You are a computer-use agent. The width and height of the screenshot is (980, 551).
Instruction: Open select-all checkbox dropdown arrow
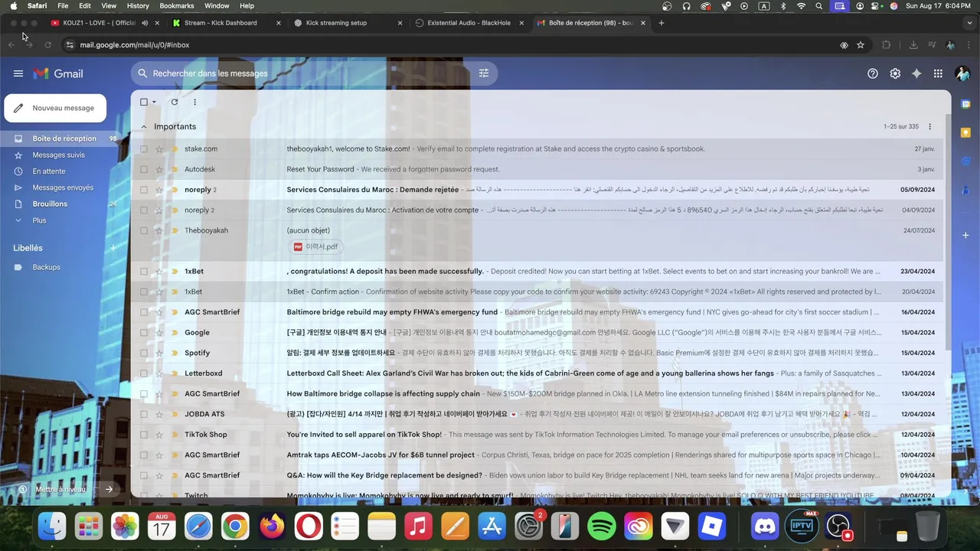coord(154,102)
